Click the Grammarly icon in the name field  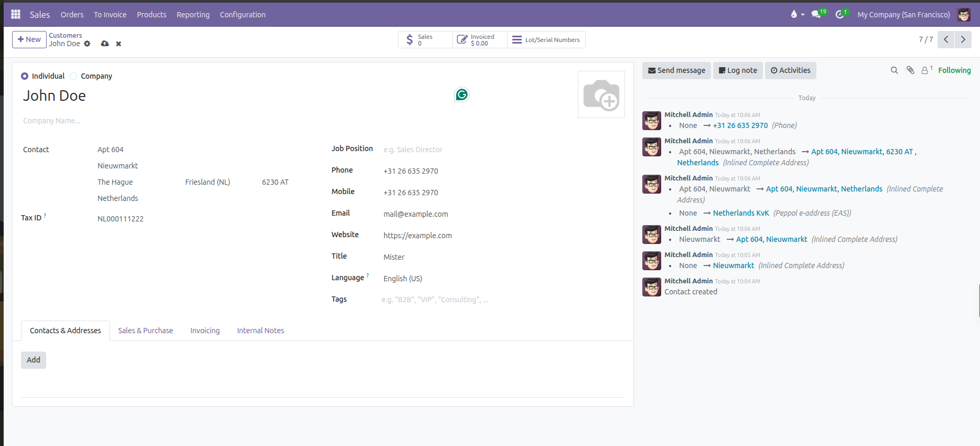[x=461, y=94]
